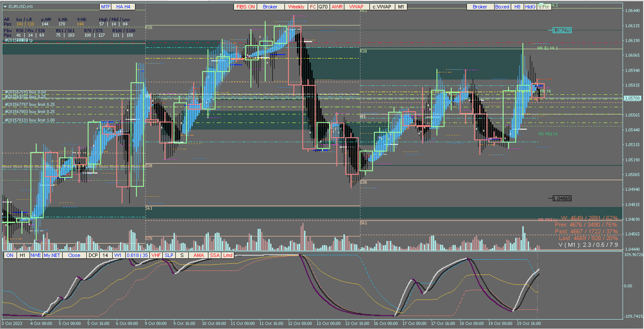Viewport: 644px width, 329px height.
Task: Toggle the FIBS ON button
Action: [245, 7]
